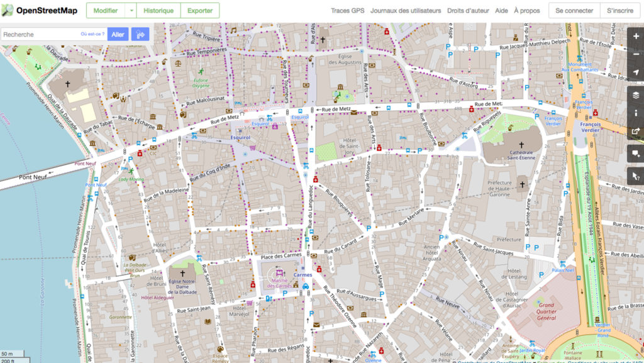Click the Se connecter button

click(x=574, y=11)
